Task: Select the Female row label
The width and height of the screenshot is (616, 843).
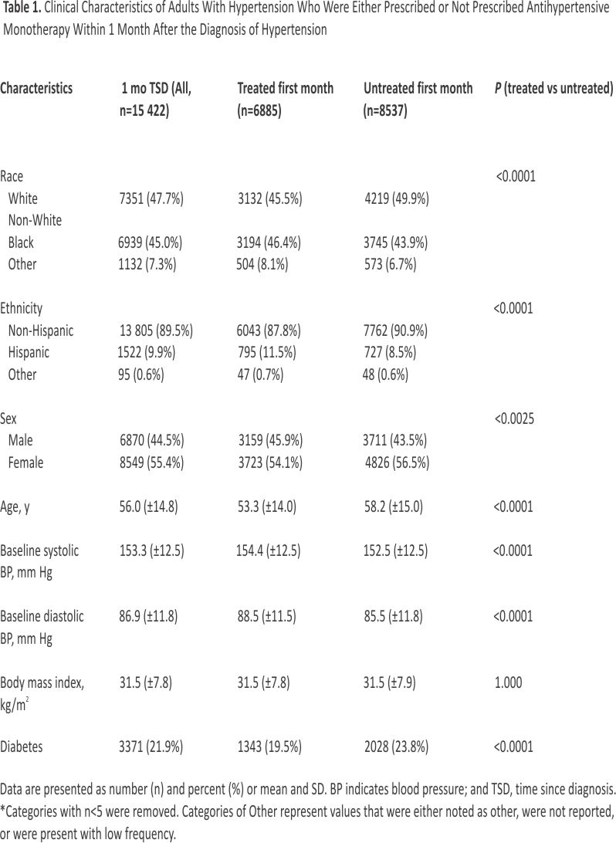Action: click(25, 463)
